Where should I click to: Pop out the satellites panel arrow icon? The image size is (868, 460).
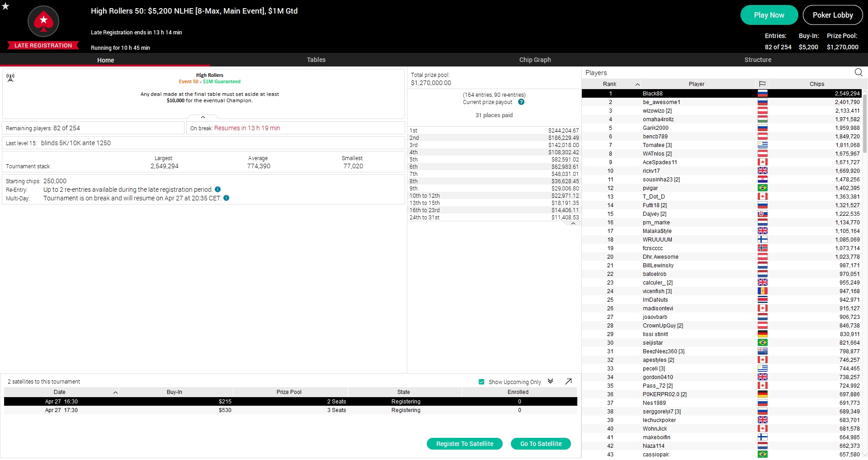(568, 382)
